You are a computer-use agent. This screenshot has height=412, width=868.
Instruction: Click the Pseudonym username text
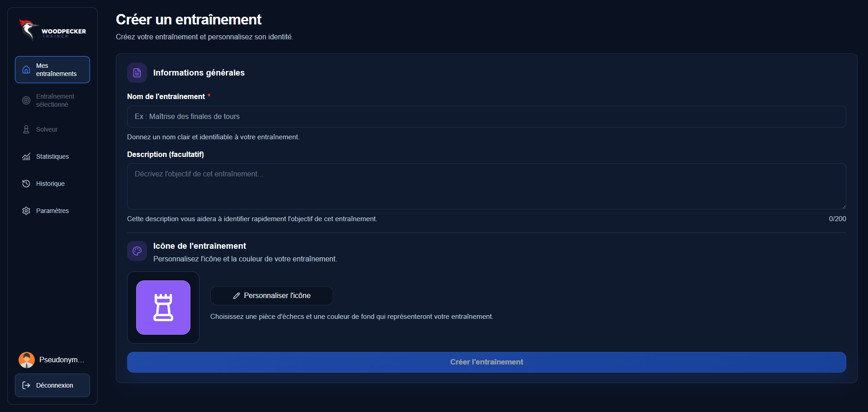click(x=62, y=360)
